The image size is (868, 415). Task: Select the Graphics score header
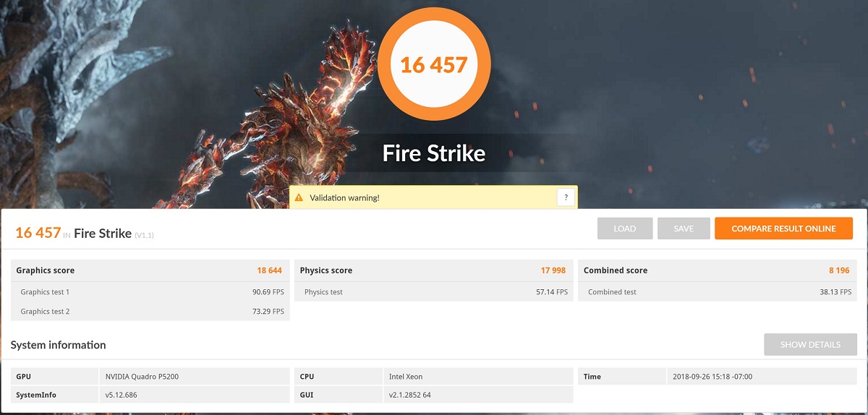[x=150, y=270]
